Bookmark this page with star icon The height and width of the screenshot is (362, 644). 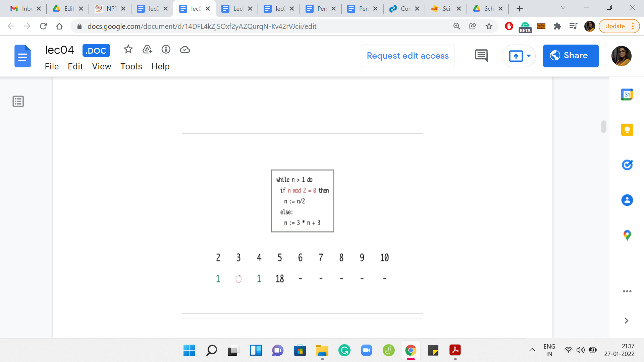[x=489, y=26]
